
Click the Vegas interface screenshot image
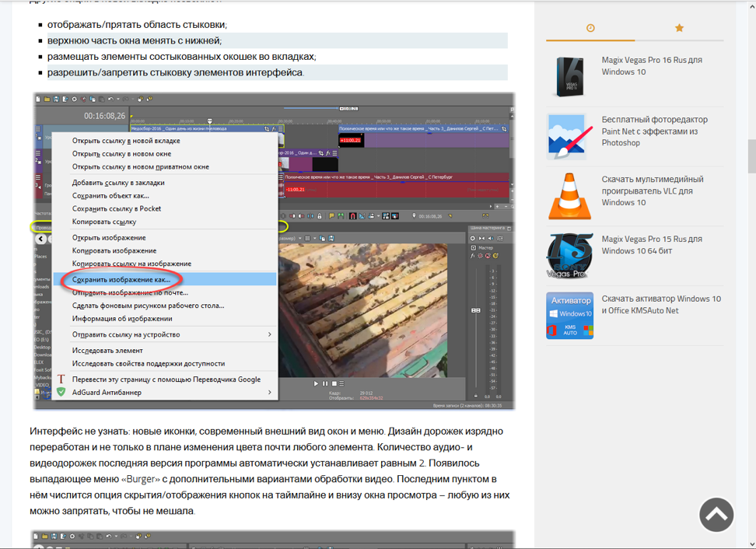274,251
